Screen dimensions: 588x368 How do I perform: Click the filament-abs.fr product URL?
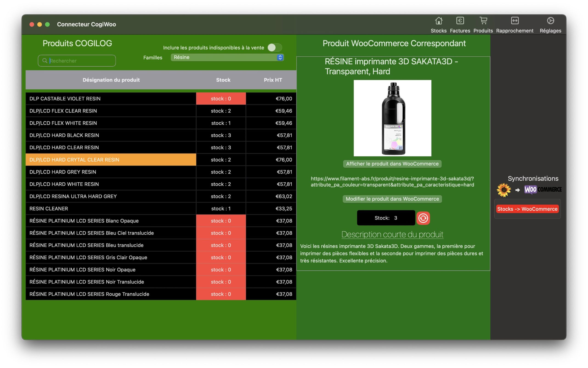pyautogui.click(x=392, y=181)
